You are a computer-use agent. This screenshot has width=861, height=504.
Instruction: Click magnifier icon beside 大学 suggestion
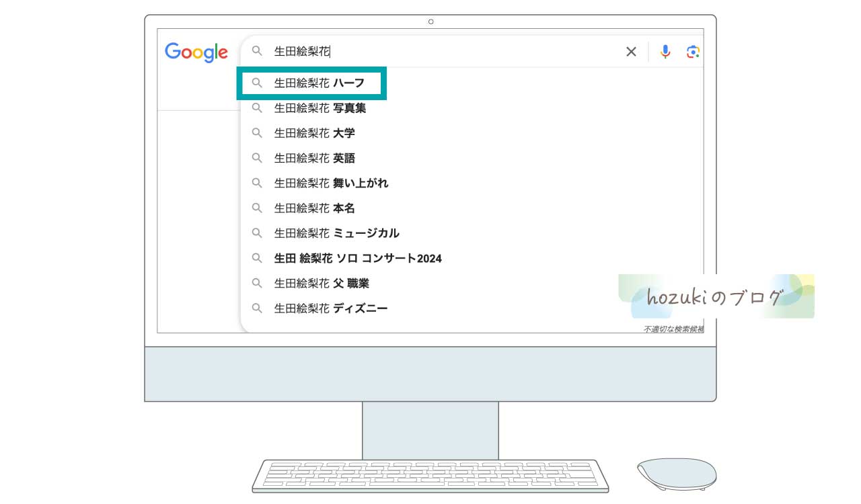point(257,132)
